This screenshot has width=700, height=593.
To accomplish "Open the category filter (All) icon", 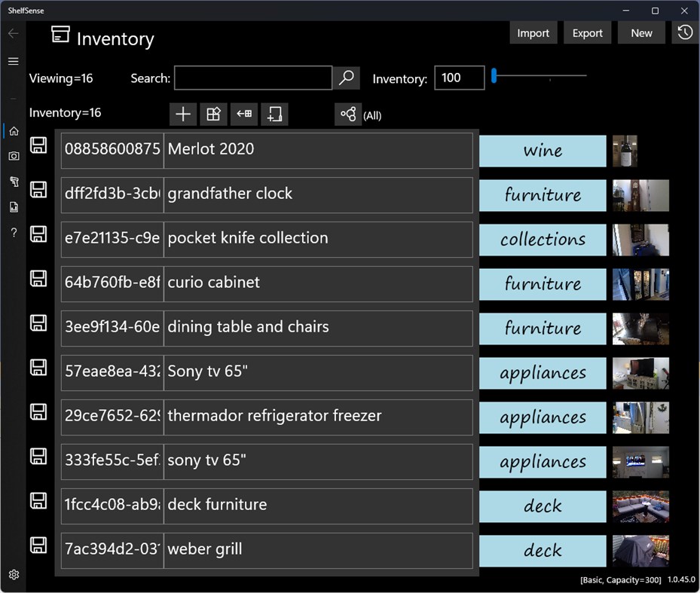I will (x=348, y=115).
